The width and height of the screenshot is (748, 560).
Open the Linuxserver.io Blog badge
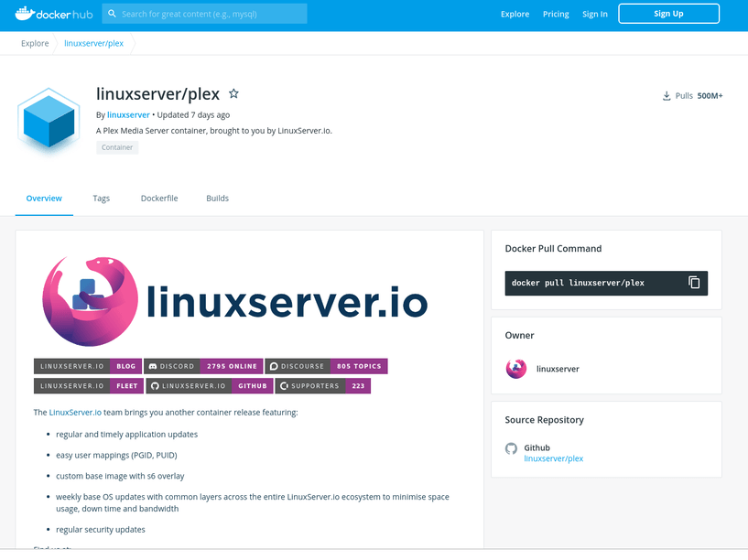point(88,366)
